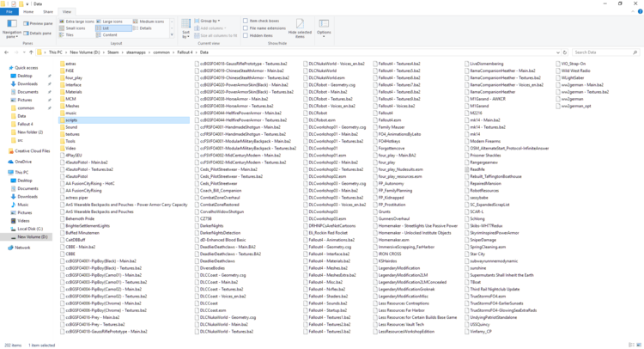Refresh the current folder
Image resolution: width=644 pixels, height=349 pixels.
[x=565, y=52]
